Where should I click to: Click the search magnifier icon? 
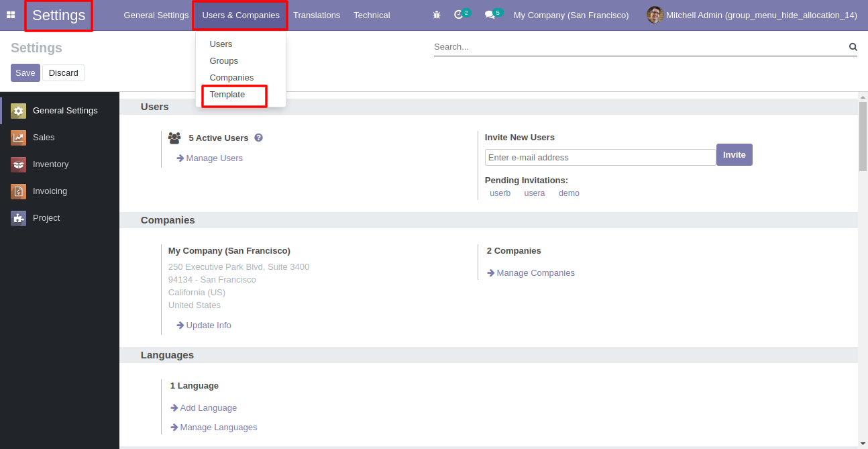pos(853,47)
